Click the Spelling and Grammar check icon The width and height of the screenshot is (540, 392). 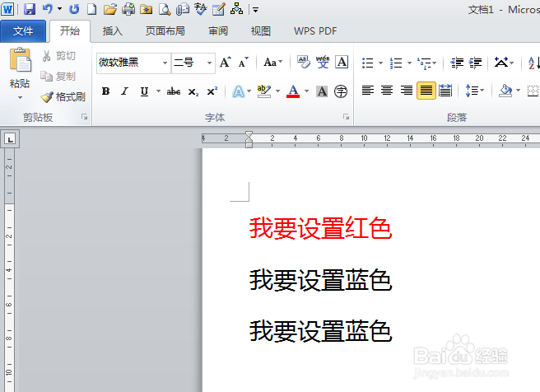point(200,9)
